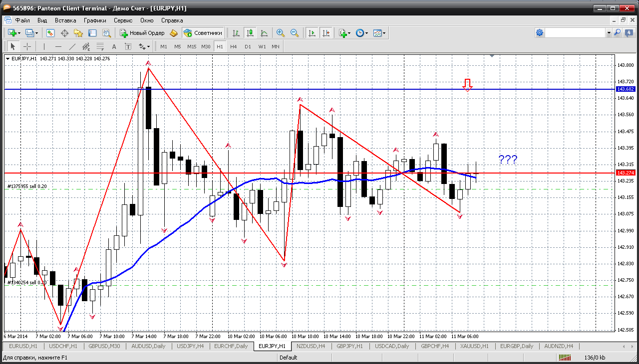Open the chart Templates dropdown
Screen dimensions: 639x364
point(379,33)
